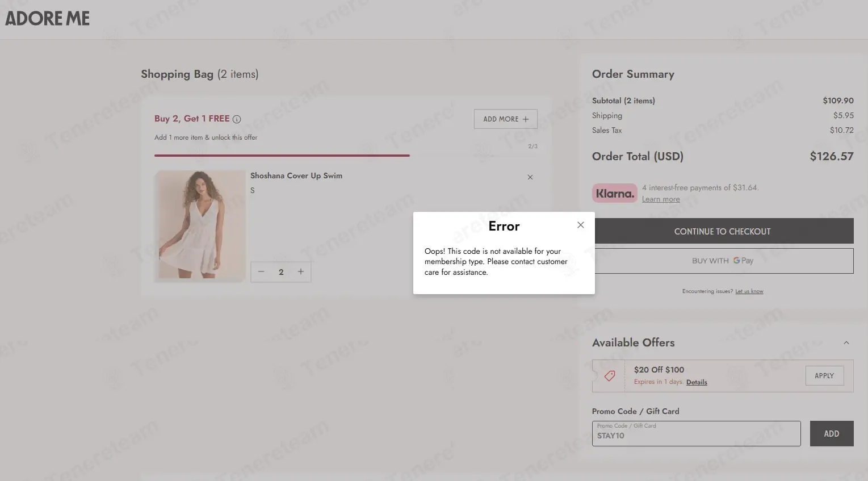Click the offer price tag icon
This screenshot has width=868, height=481.
point(610,375)
